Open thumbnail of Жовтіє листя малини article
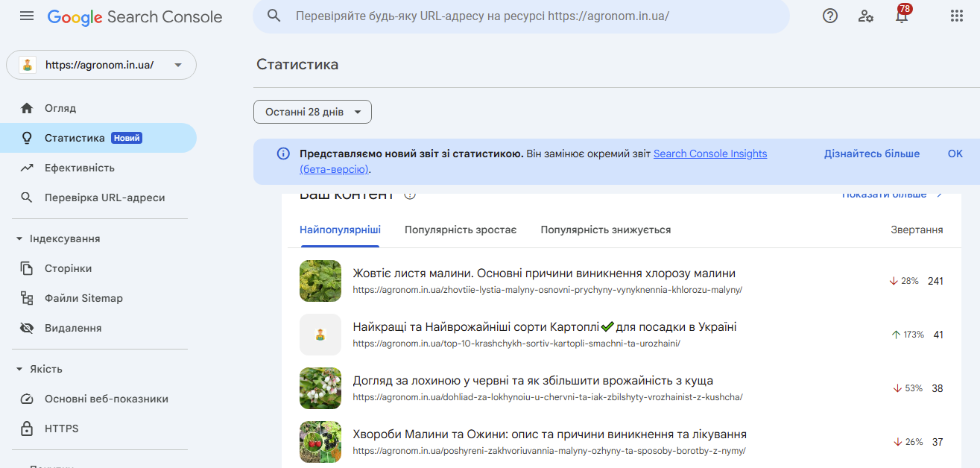The width and height of the screenshot is (980, 468). (320, 280)
